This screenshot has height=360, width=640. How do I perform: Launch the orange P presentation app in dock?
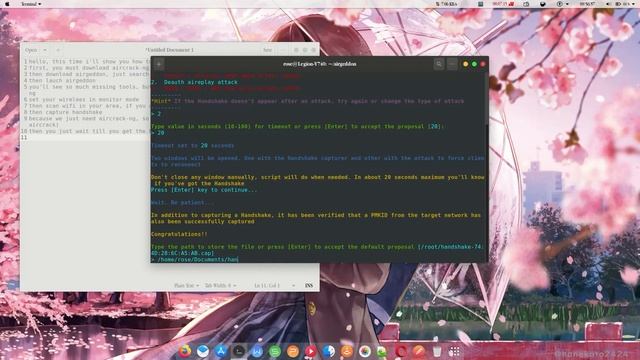click(293, 351)
